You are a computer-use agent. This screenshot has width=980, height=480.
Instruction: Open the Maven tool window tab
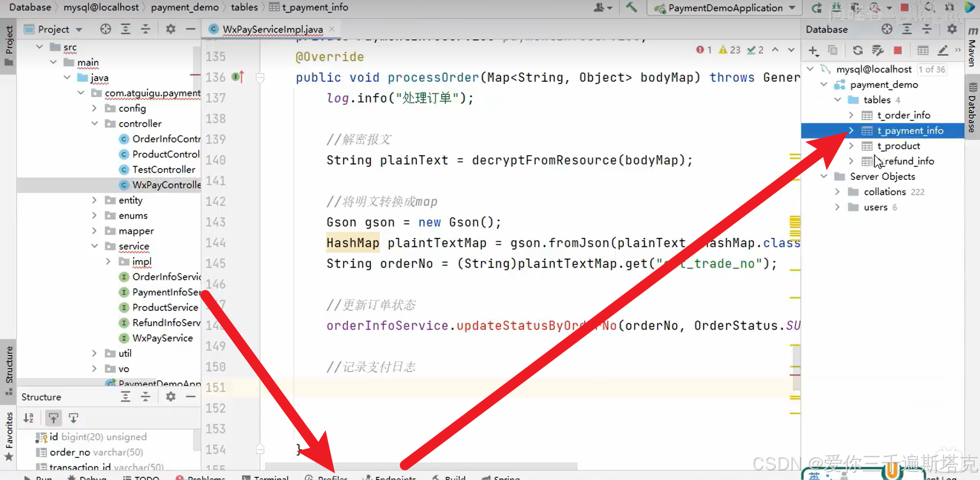point(972,46)
